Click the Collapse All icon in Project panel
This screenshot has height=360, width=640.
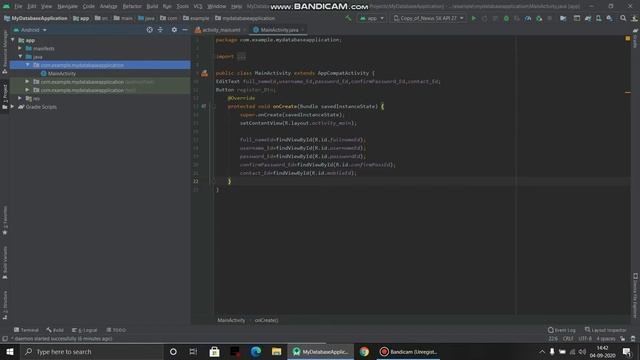point(160,30)
